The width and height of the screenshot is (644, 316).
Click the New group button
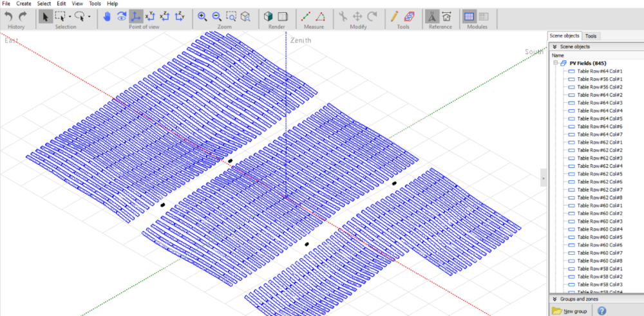[x=571, y=311]
